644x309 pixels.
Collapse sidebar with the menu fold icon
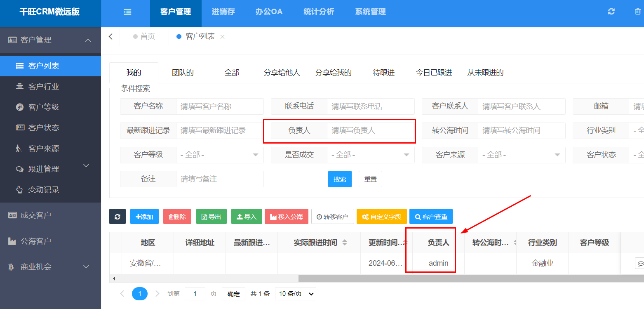coord(127,12)
